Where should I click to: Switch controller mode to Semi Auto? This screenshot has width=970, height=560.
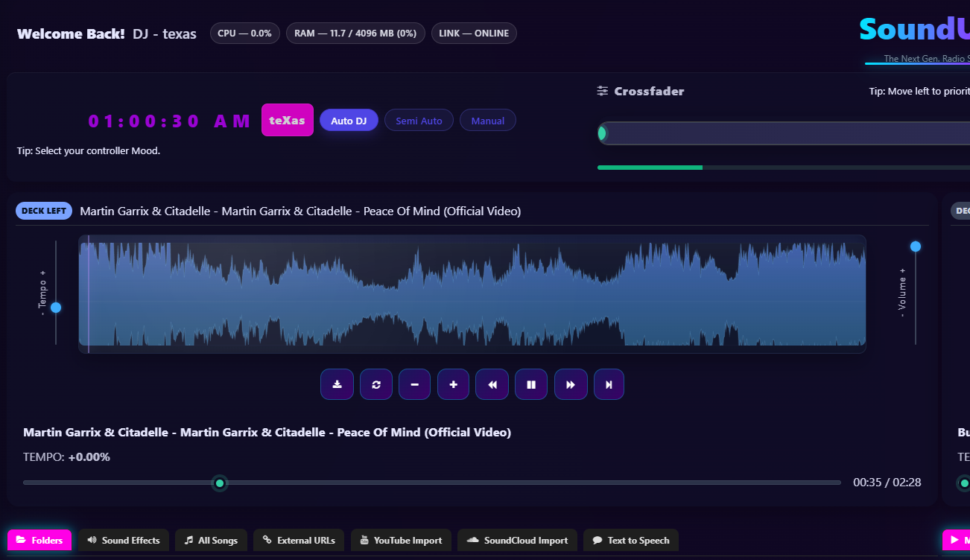[419, 121]
